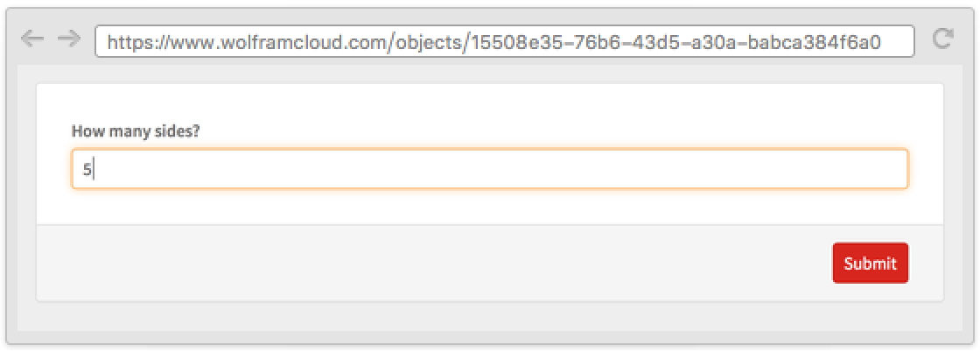Go back using the browser back arrow
980x352 pixels.
click(31, 39)
